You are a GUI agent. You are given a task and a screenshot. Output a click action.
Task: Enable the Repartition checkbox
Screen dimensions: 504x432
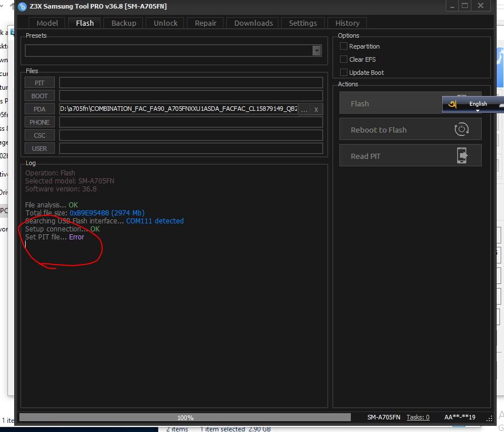[343, 46]
